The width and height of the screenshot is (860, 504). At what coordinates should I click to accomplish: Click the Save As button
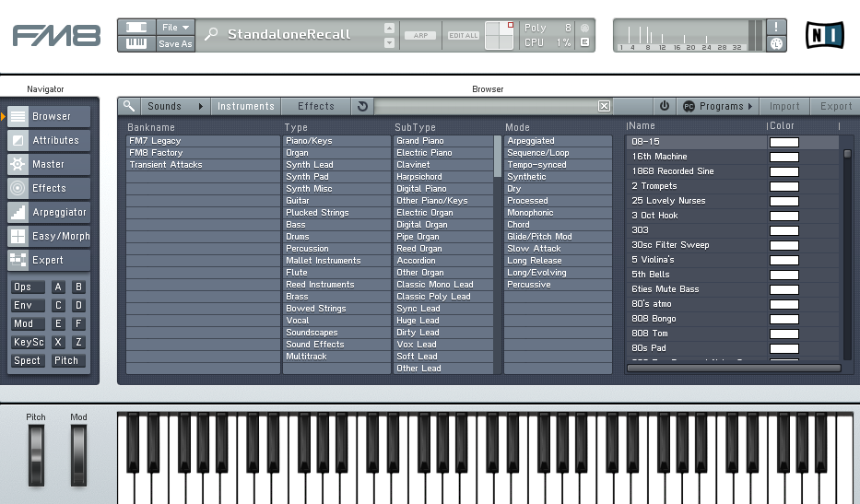click(175, 43)
